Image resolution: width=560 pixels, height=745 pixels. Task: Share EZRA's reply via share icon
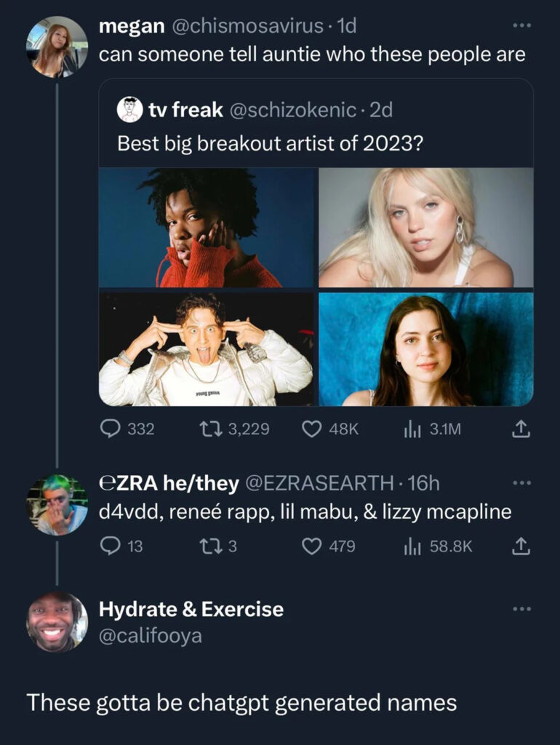tap(521, 546)
